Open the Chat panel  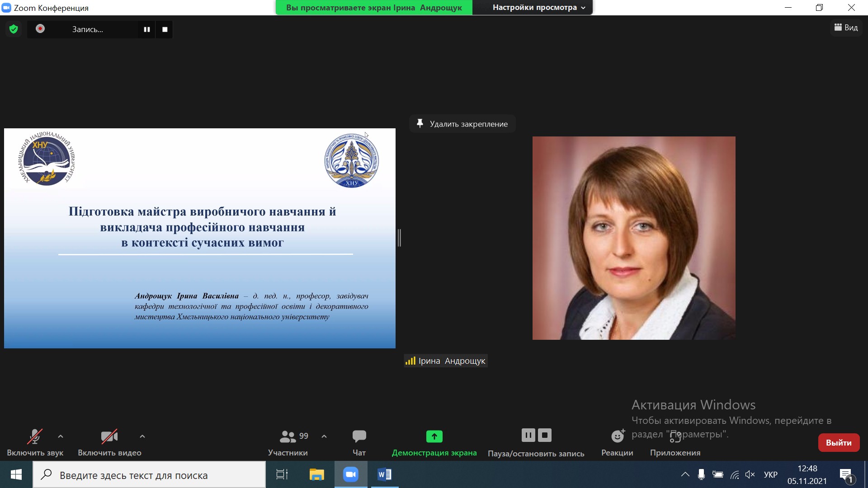point(359,442)
